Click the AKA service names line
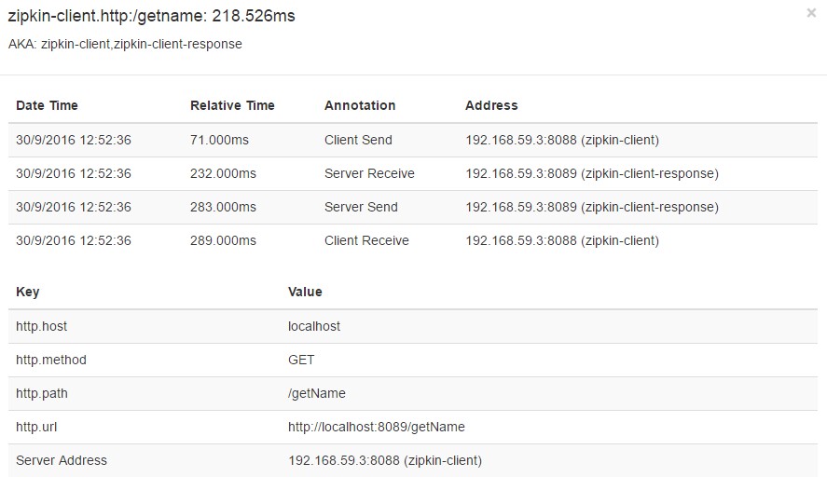The height and width of the screenshot is (504, 827). point(125,45)
